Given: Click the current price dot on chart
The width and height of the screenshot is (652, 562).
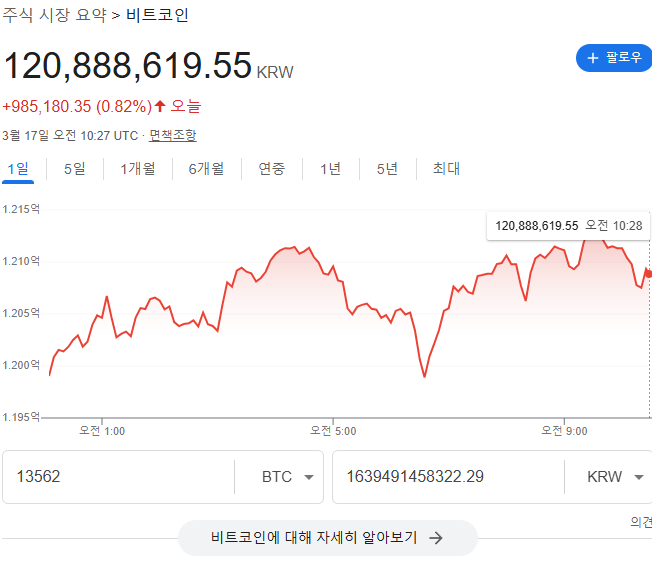Looking at the screenshot, I should [x=649, y=272].
